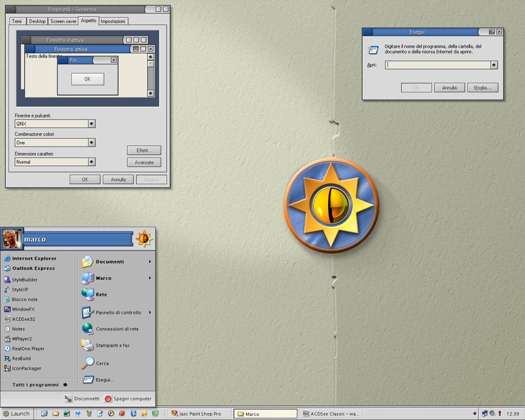525x420 pixels.
Task: Click the folder icon in quick launch
Action: pyautogui.click(x=56, y=414)
